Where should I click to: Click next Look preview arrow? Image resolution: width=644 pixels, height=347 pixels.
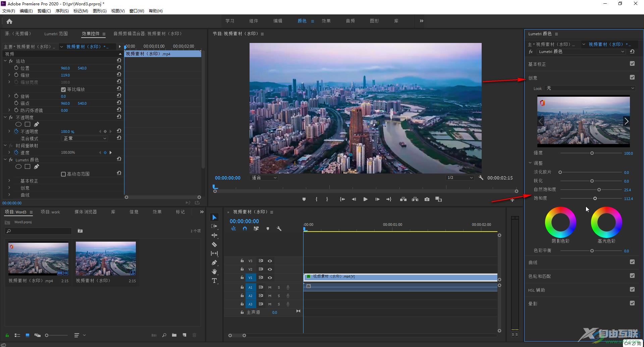click(x=626, y=121)
